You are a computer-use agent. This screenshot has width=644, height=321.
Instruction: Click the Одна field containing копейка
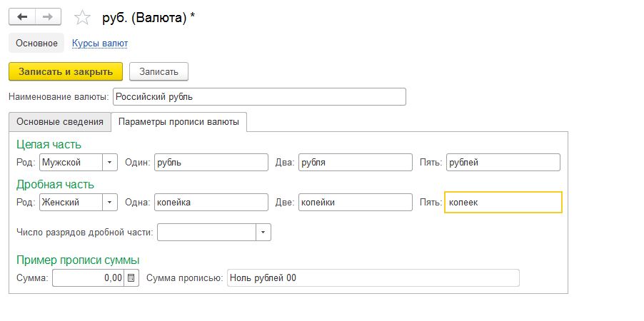point(211,203)
